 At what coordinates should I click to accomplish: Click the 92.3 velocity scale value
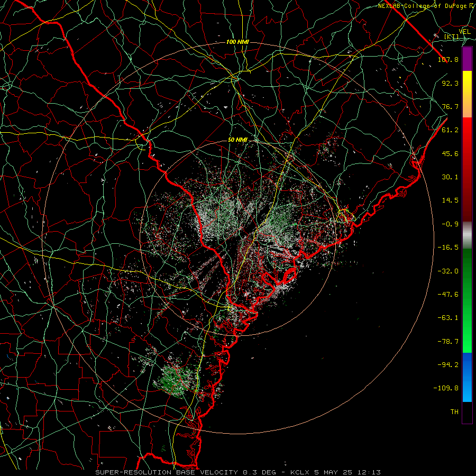point(450,83)
